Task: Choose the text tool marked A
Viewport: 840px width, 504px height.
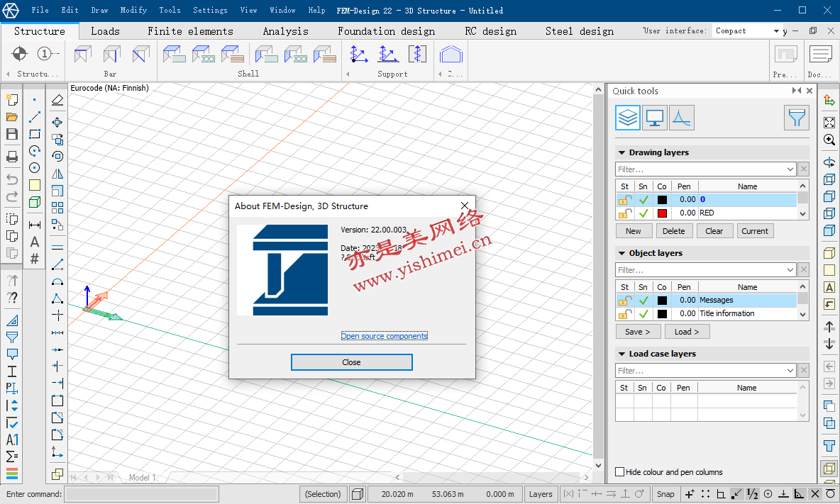Action: click(35, 242)
